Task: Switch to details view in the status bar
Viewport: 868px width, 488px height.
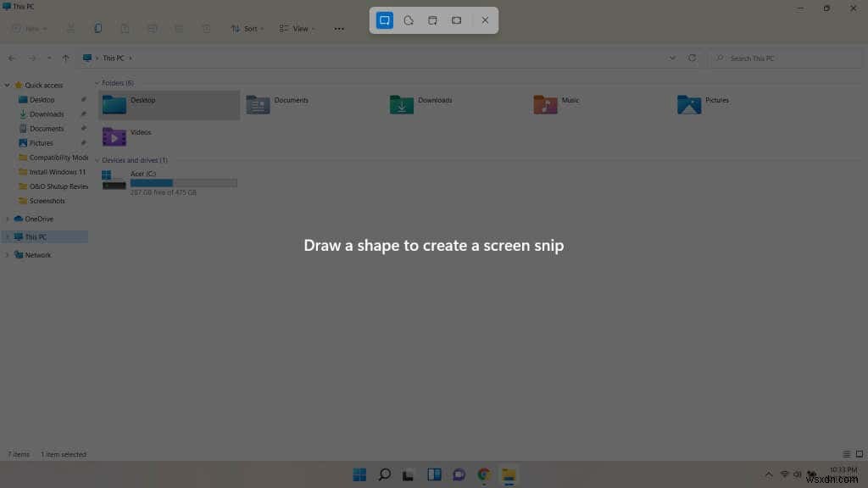Action: pos(845,454)
